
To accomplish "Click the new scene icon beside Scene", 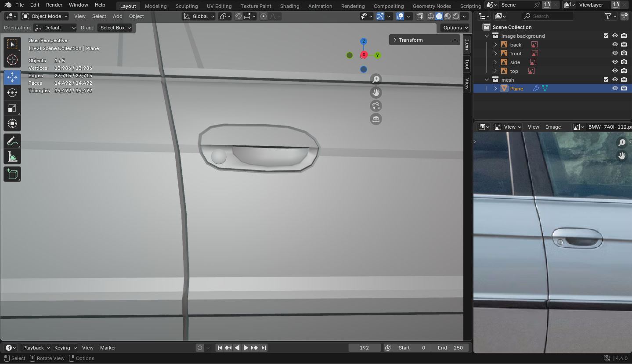I will 546,5.
